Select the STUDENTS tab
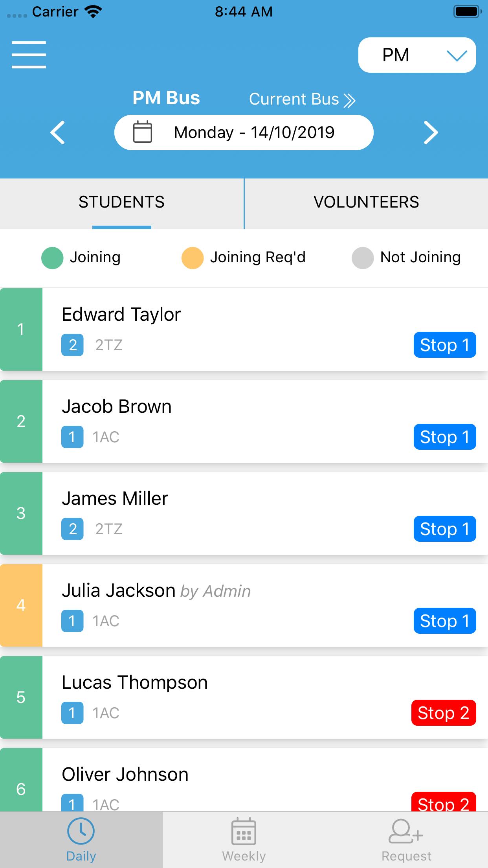 [x=121, y=202]
